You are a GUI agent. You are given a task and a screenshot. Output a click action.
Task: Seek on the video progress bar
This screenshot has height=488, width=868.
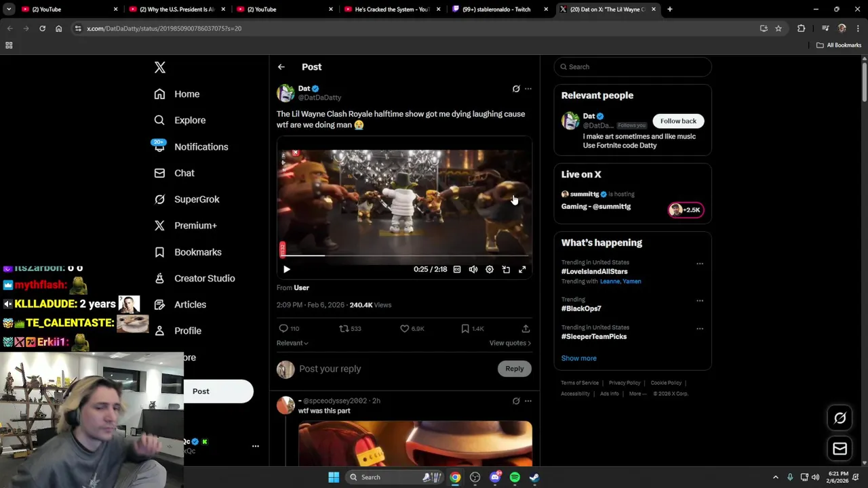(x=404, y=256)
